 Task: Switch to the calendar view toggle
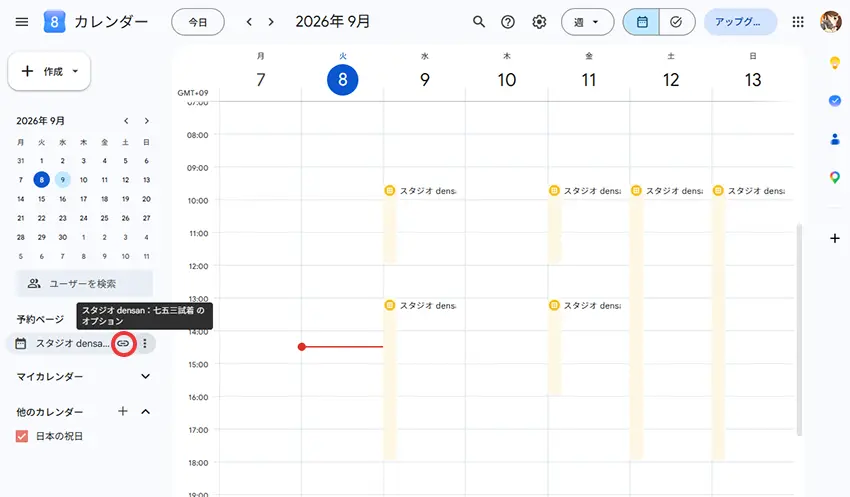click(x=642, y=22)
